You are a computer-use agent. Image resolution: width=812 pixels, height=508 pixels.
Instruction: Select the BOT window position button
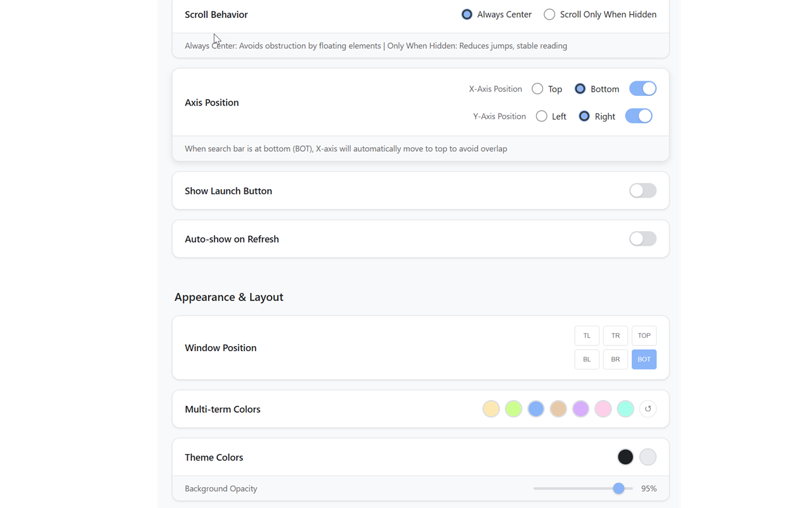tap(644, 359)
